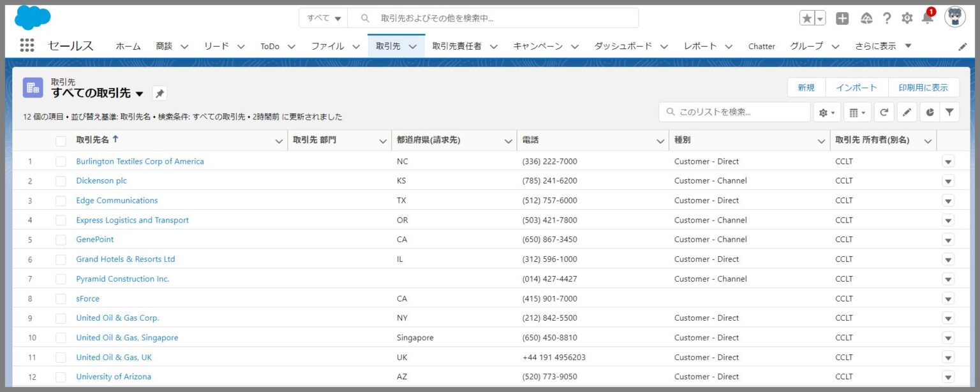Open the Chatter tab
Image resolution: width=980 pixels, height=392 pixels.
coord(762,46)
